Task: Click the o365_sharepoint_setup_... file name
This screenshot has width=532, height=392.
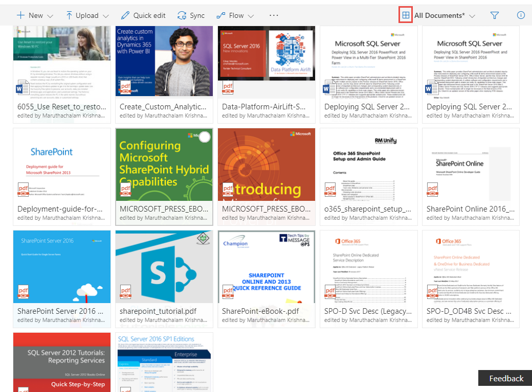Action: click(367, 209)
